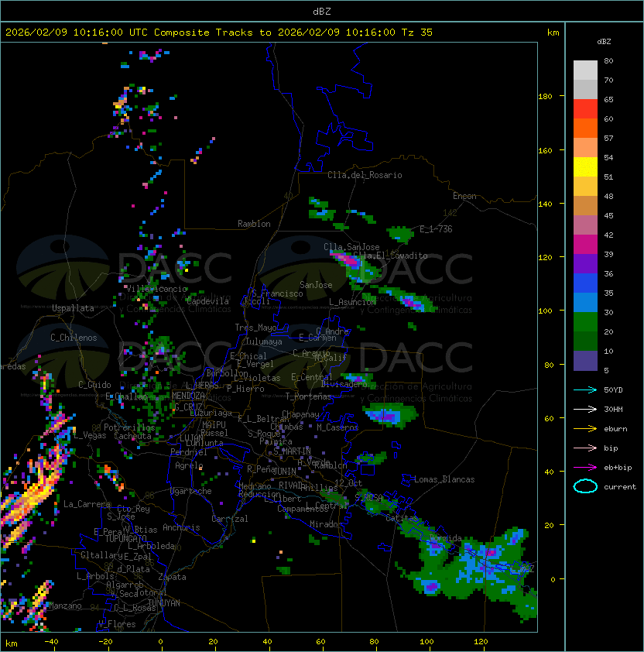Click the '180' vertical axis tick label

tap(545, 96)
